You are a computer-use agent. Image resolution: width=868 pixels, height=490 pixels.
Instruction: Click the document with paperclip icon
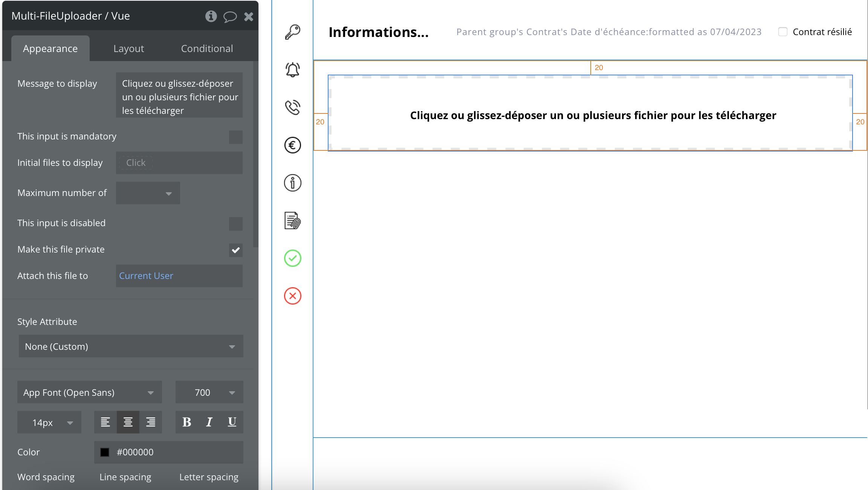coord(292,220)
